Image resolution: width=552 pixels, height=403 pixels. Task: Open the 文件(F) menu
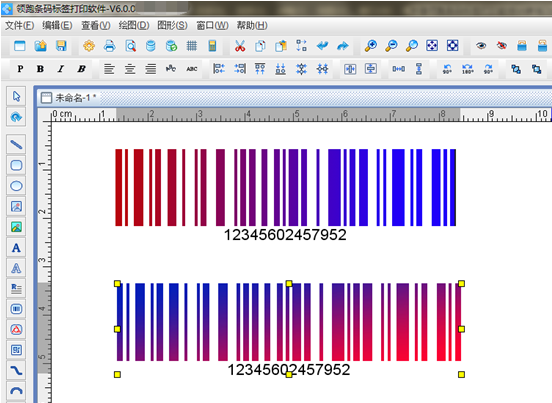(19, 25)
